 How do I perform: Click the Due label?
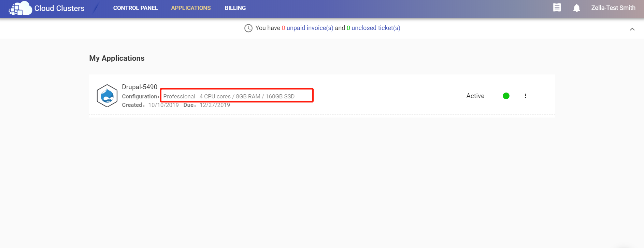point(190,105)
